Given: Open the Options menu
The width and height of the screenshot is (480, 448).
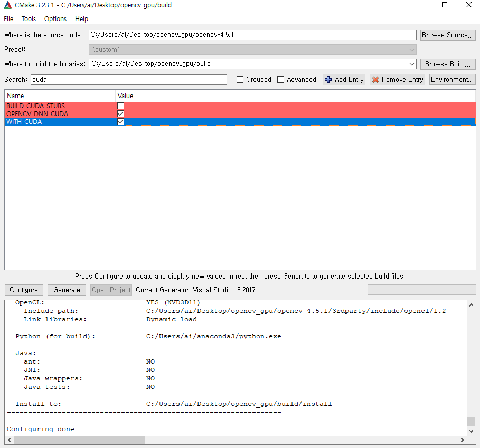Looking at the screenshot, I should (55, 19).
